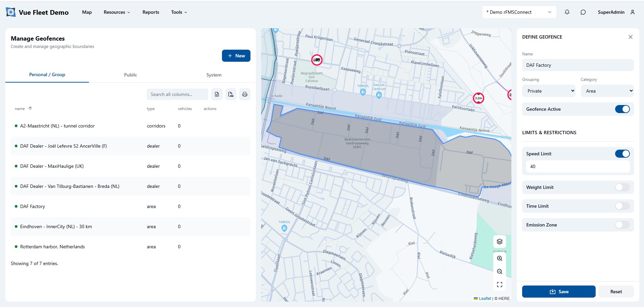Select A2-Maastricht tunnel corridor row
This screenshot has height=307, width=644.
131,126
